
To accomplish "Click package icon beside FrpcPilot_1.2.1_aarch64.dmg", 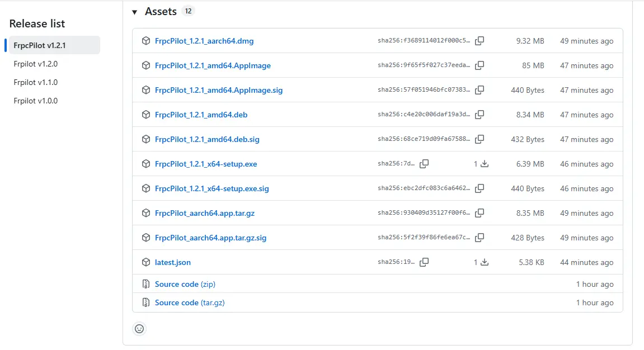I will click(146, 41).
